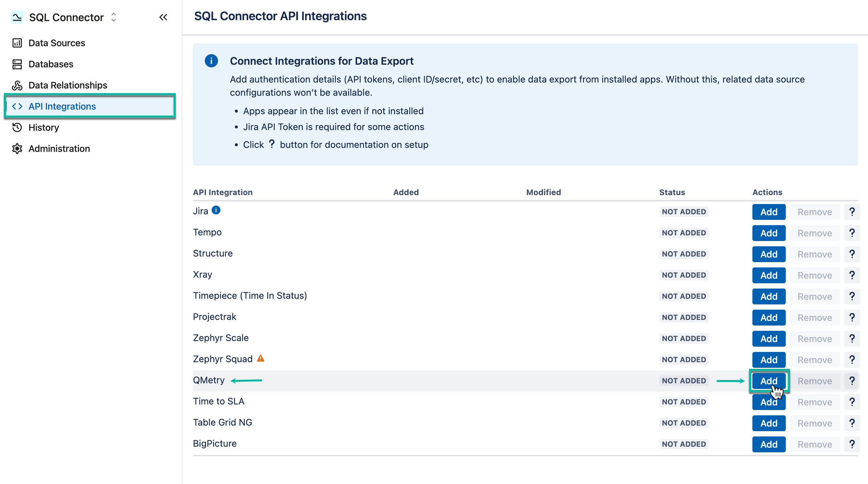Navigate to the Administration section

(59, 149)
